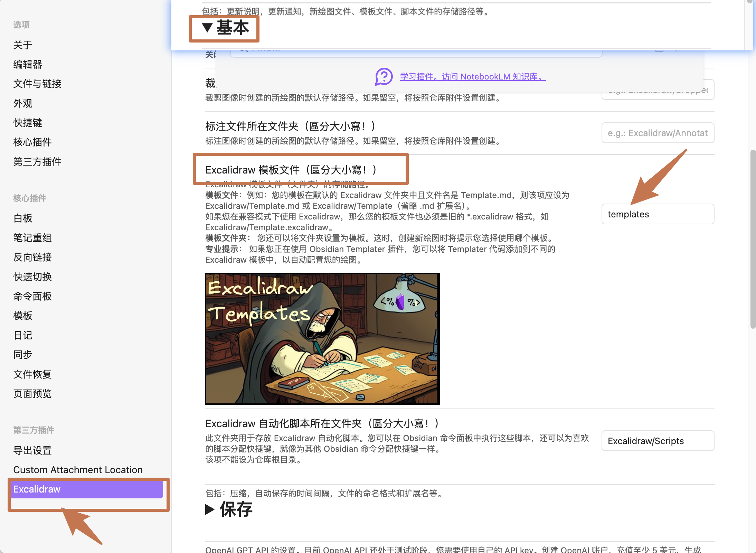Screen dimensions: 756x553
Task: Open the 快捷键 settings tab
Action: click(x=28, y=123)
